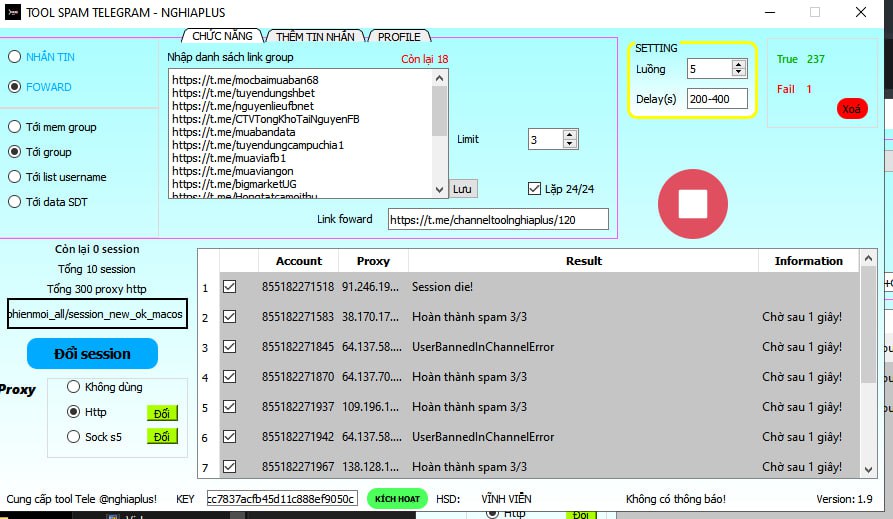This screenshot has width=893, height=519.
Task: Click the Proxy column header
Action: coord(373,261)
